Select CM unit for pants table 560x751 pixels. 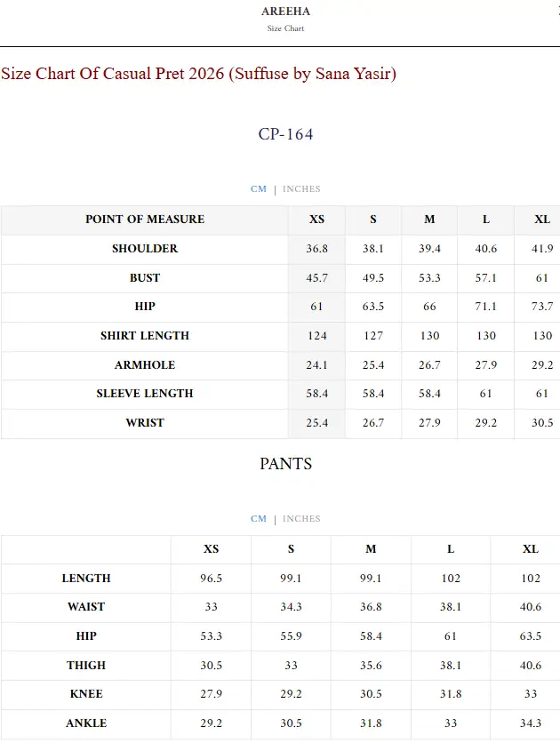point(259,518)
